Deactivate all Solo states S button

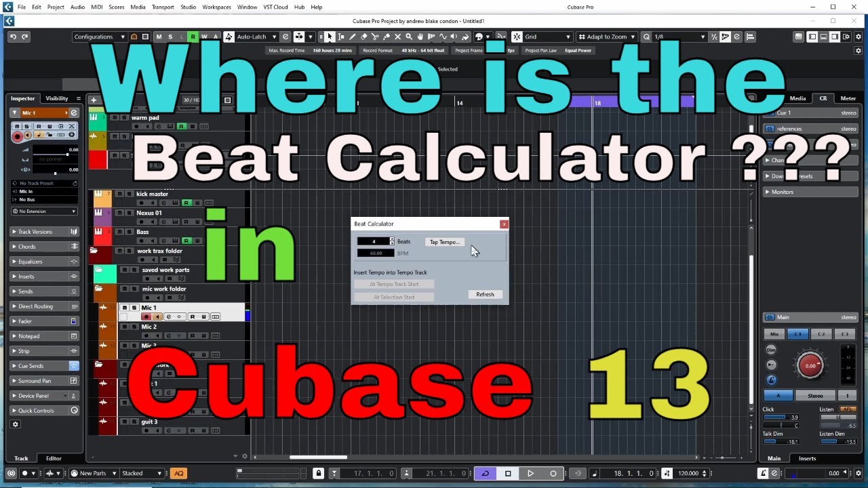point(170,37)
